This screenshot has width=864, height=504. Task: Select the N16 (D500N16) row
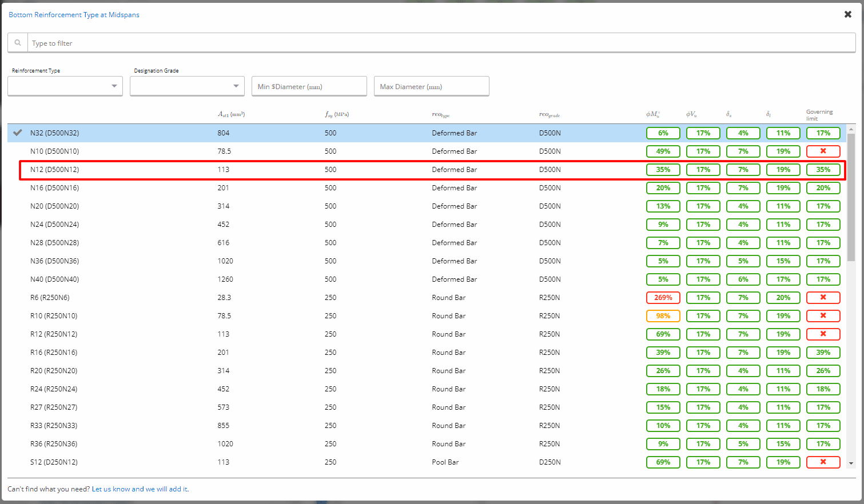pyautogui.click(x=427, y=188)
